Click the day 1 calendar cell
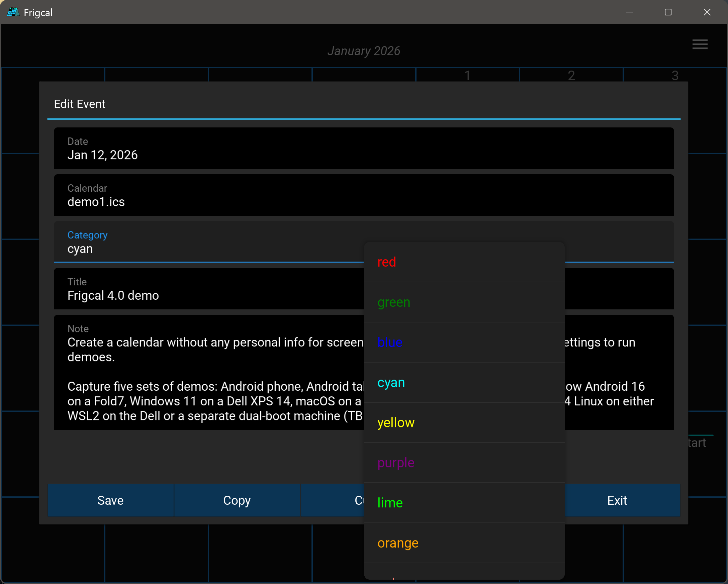Viewport: 728px width, 584px height. click(467, 75)
